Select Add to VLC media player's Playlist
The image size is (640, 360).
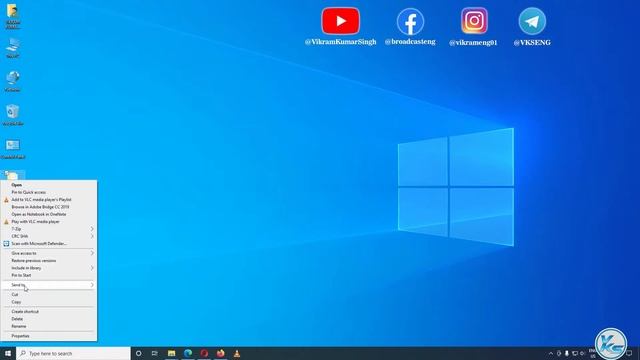(49, 200)
